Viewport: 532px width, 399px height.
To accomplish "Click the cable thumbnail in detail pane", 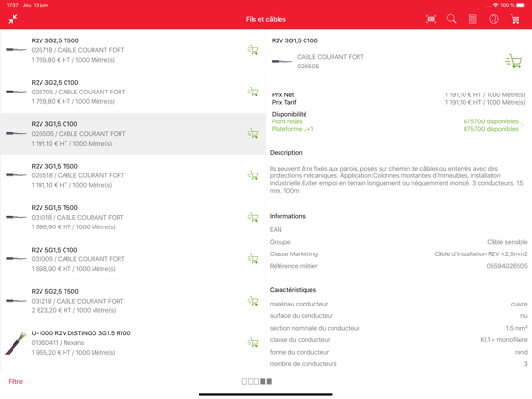I will (281, 62).
